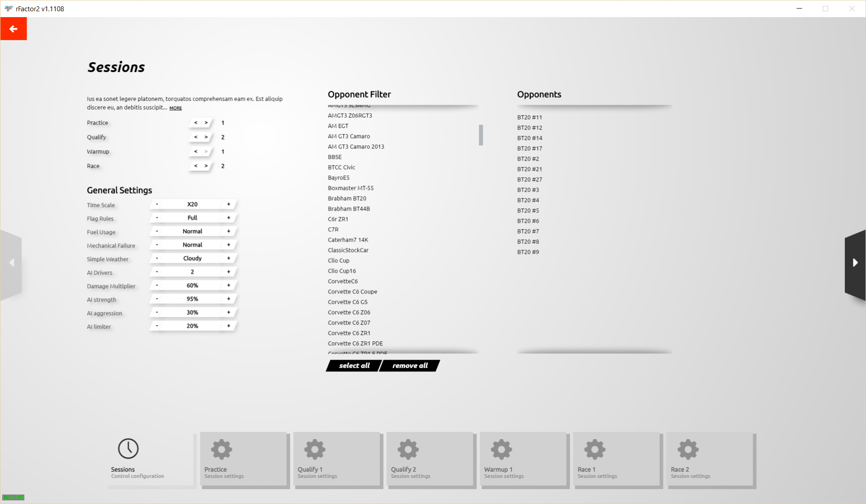Click the back navigation arrow button

tap(13, 29)
